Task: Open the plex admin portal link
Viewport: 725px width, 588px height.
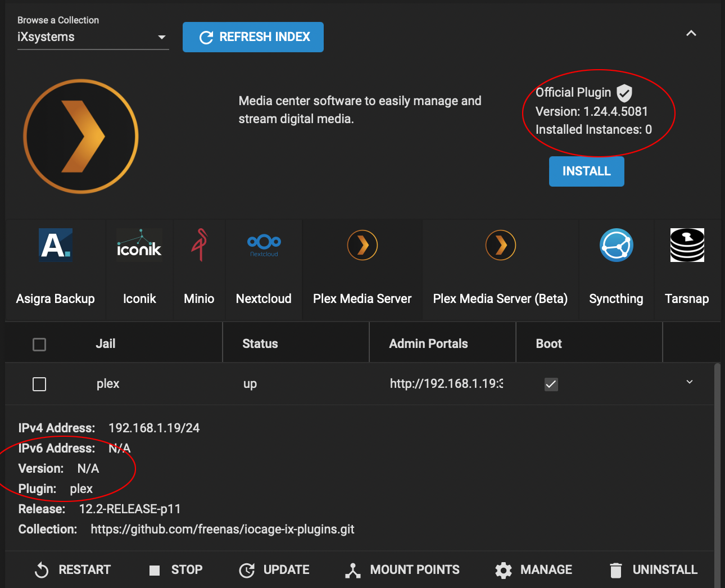Action: pos(446,384)
